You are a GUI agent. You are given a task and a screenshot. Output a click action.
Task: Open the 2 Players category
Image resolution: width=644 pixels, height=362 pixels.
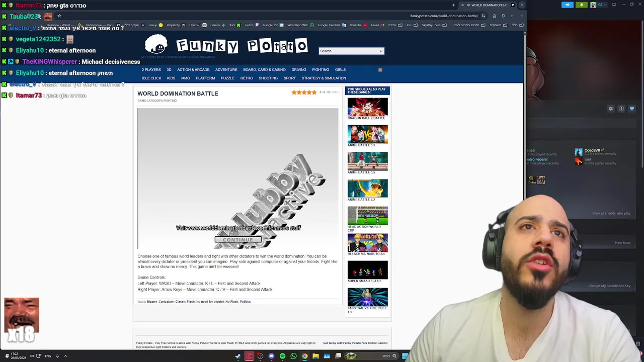click(151, 69)
